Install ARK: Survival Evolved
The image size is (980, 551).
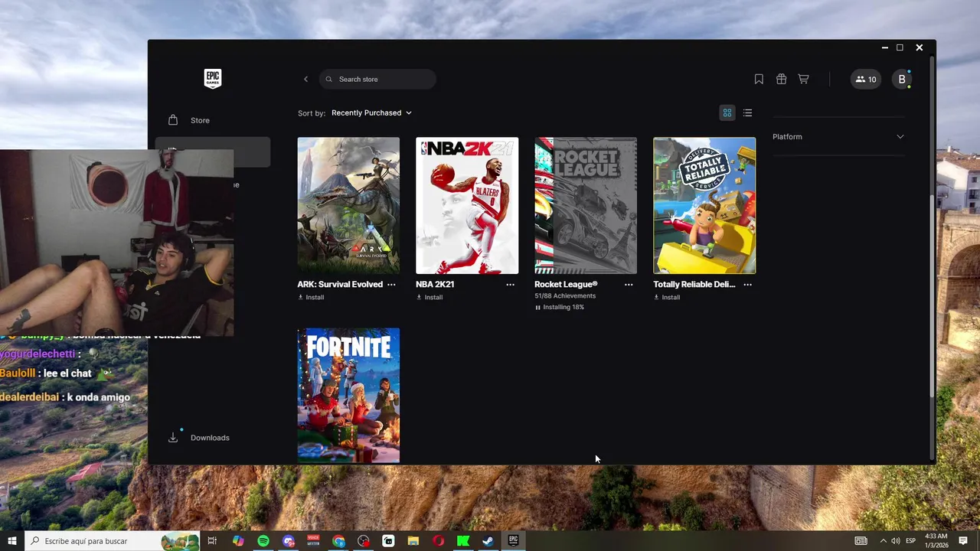coord(311,297)
